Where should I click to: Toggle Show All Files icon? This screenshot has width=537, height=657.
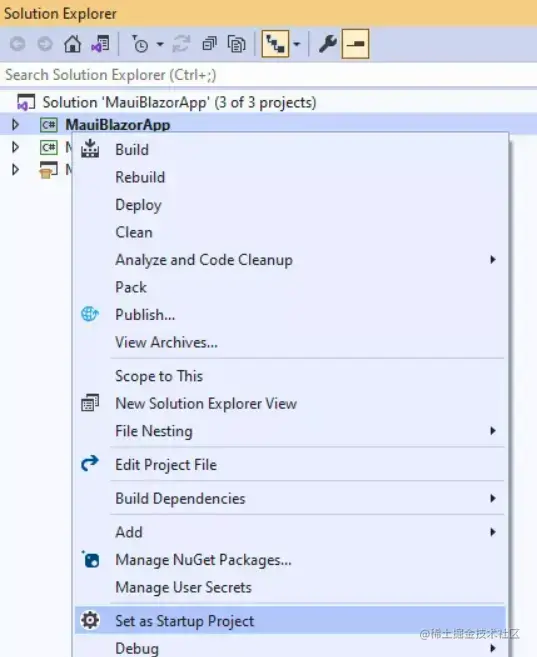[236, 44]
